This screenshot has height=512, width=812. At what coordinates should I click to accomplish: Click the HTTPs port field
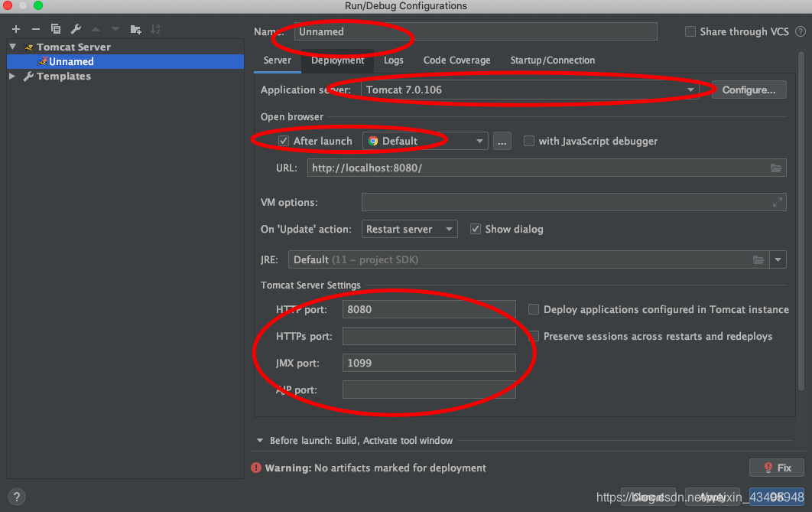tap(429, 336)
